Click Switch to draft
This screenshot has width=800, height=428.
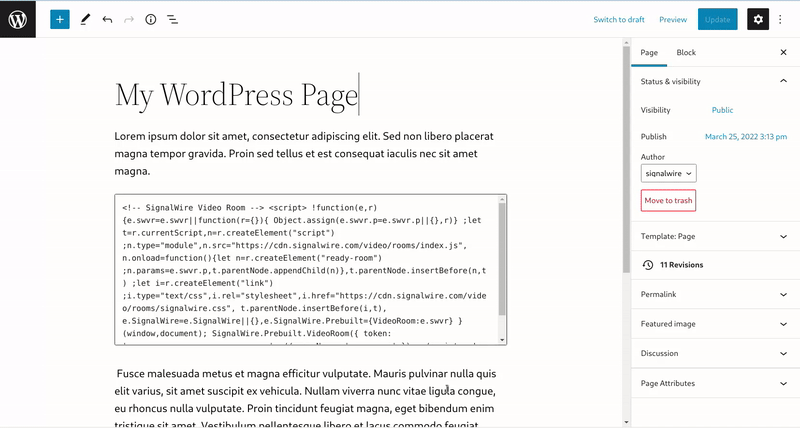618,19
